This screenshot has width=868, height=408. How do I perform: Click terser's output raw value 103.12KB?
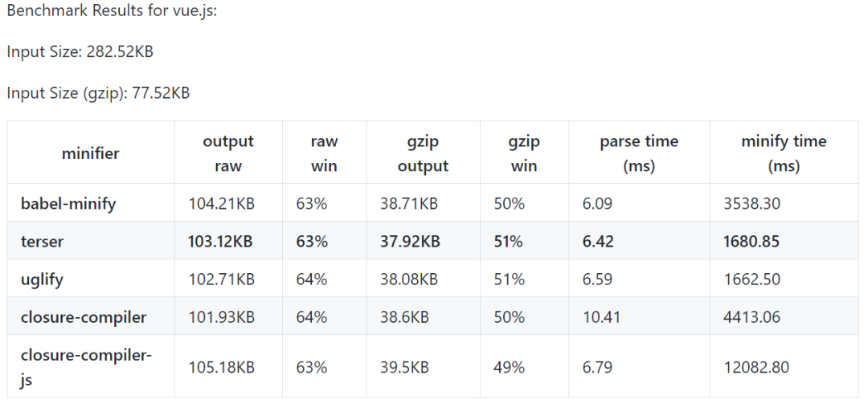[221, 241]
